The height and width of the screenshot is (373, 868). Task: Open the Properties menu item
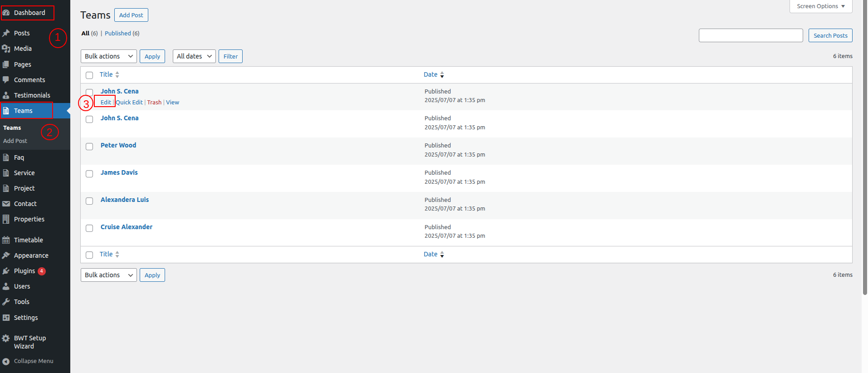[x=29, y=219]
